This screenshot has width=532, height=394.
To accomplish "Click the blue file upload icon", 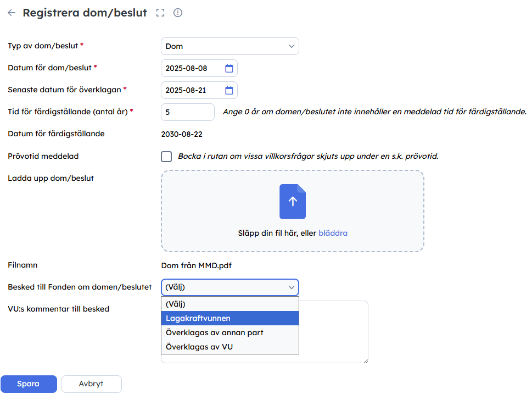I will [x=292, y=202].
